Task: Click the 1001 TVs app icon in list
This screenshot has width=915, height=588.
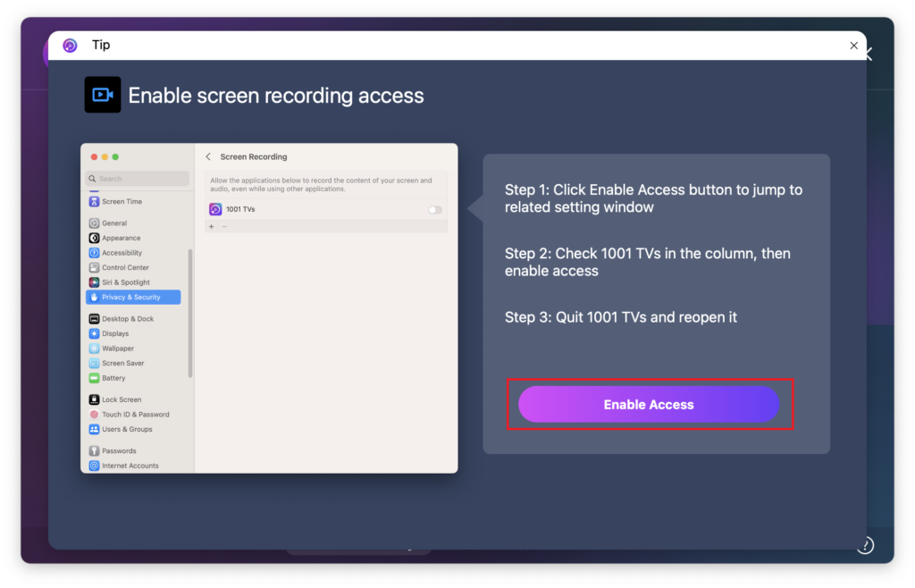Action: click(215, 209)
